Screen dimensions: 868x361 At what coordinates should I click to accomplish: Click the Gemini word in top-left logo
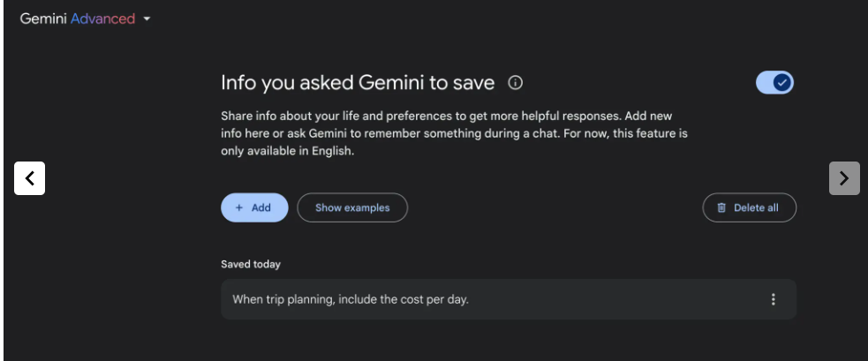click(x=43, y=19)
